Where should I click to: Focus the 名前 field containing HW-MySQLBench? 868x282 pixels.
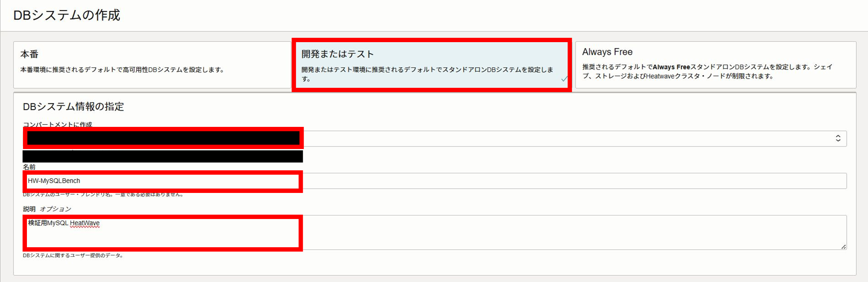435,181
